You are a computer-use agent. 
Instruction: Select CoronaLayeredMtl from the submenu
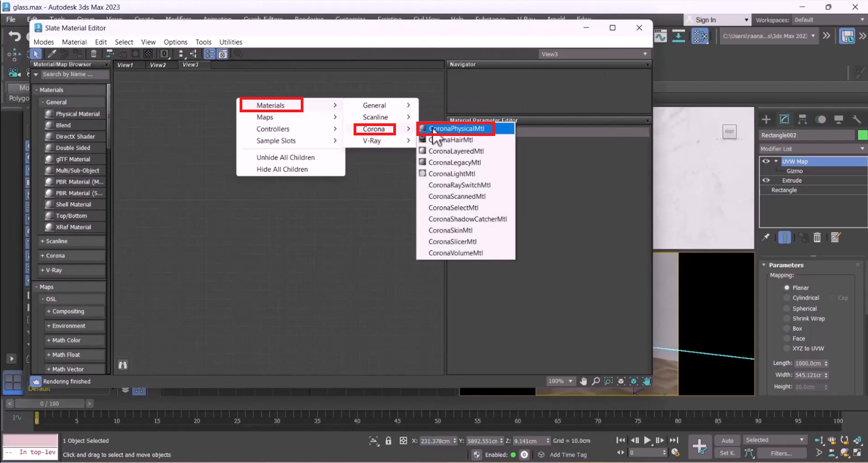[456, 151]
